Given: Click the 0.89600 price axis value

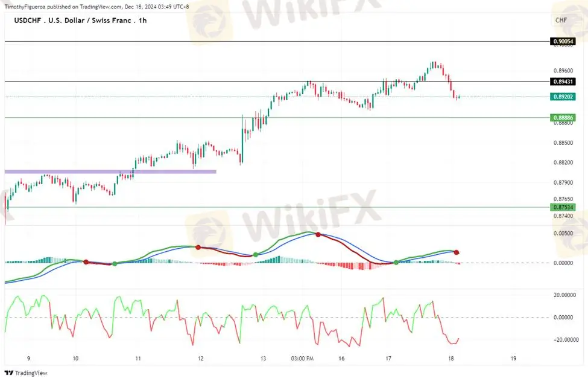Looking at the screenshot, I should [563, 71].
